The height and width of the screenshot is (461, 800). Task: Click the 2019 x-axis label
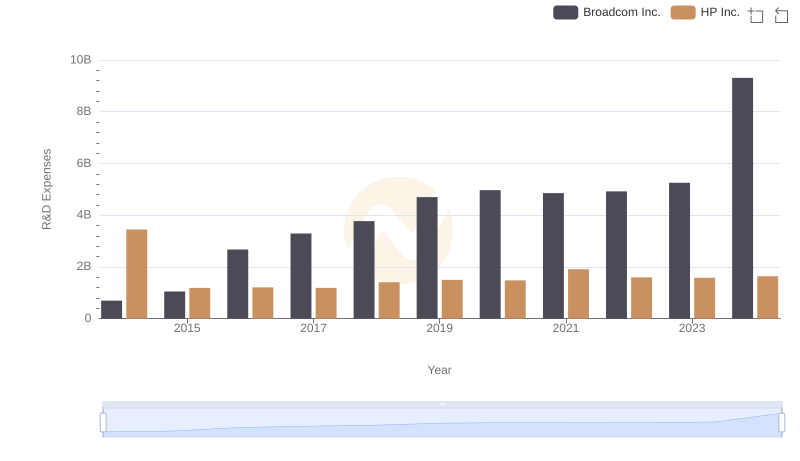click(x=439, y=328)
